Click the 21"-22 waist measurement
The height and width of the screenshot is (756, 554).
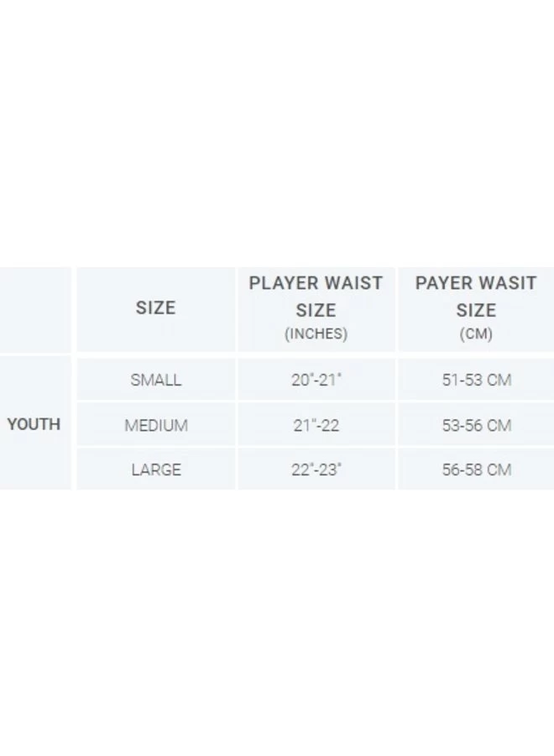pos(316,425)
